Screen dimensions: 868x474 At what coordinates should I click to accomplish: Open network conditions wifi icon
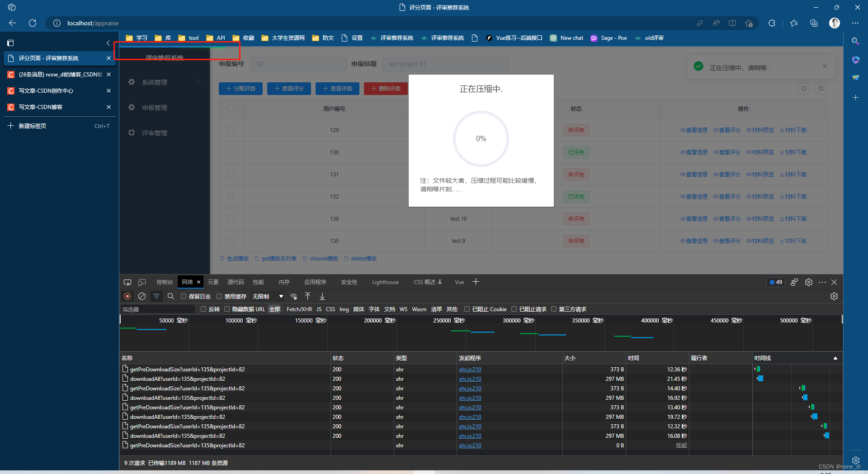click(294, 296)
